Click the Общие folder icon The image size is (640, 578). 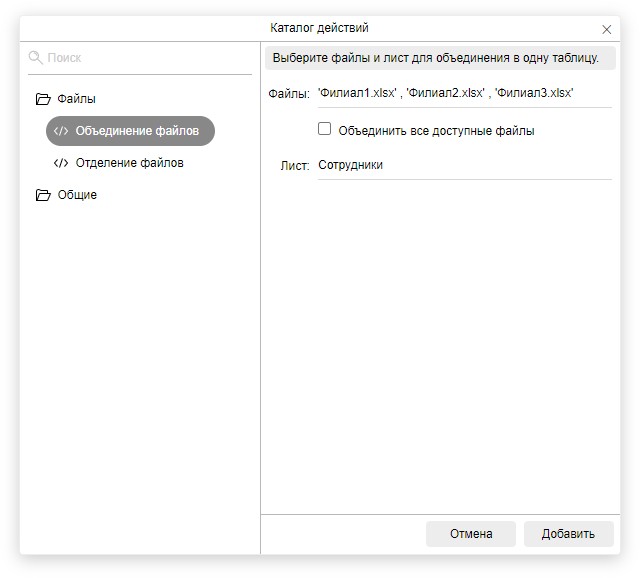42,195
